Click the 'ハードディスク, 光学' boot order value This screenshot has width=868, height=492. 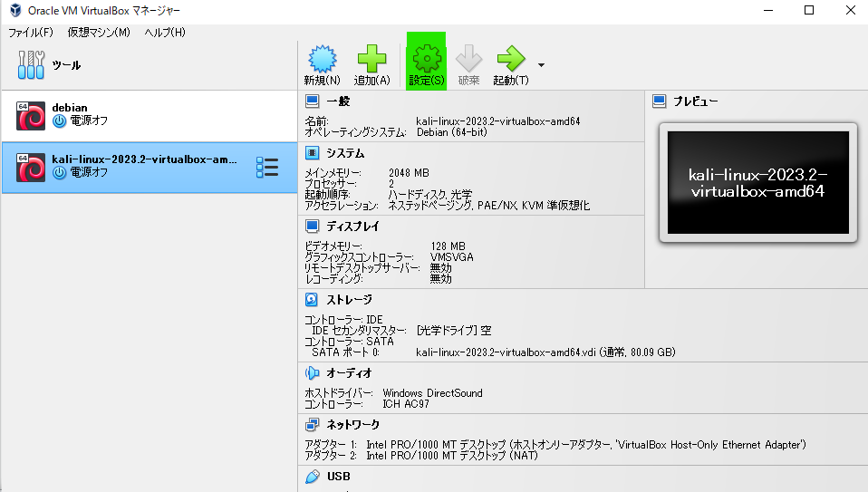430,195
